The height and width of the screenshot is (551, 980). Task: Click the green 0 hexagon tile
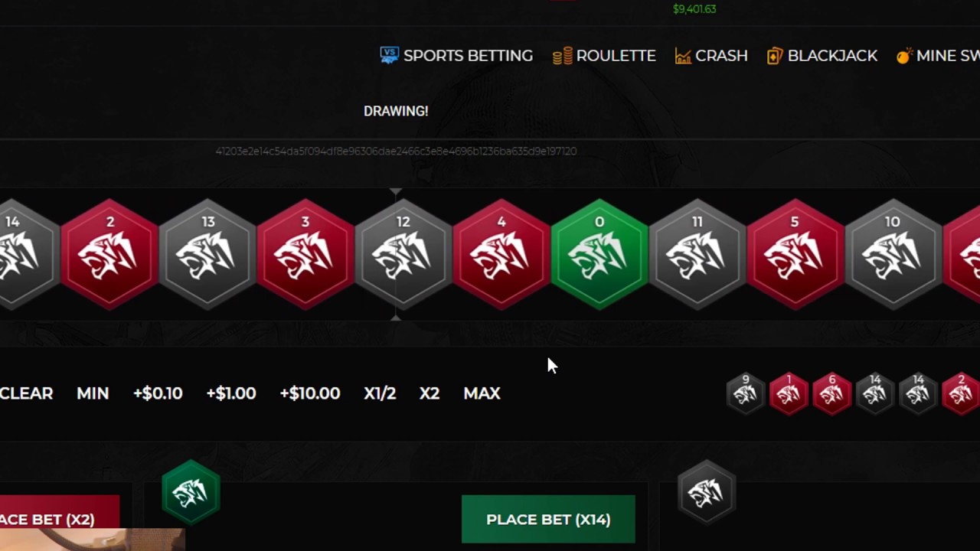click(599, 254)
